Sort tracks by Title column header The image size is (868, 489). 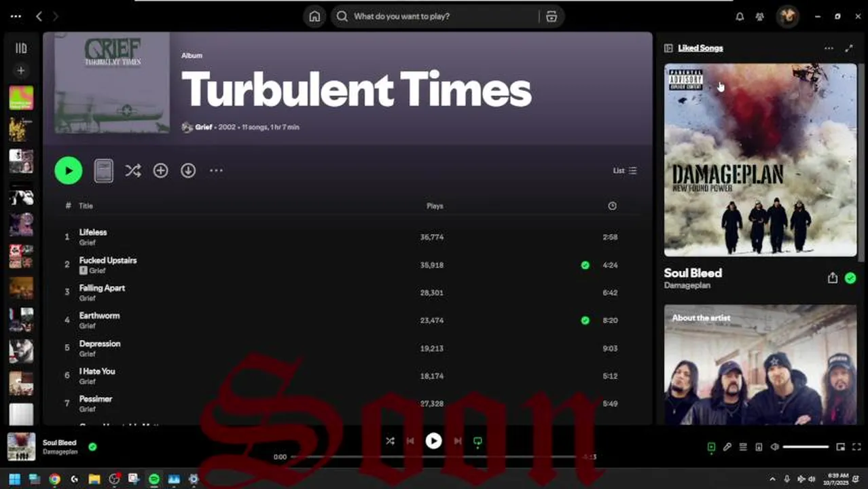(86, 206)
